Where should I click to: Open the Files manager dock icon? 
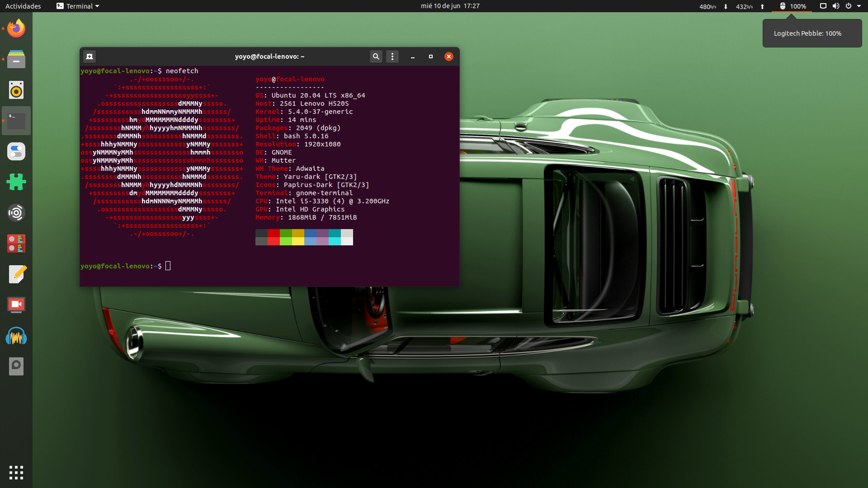click(x=16, y=59)
